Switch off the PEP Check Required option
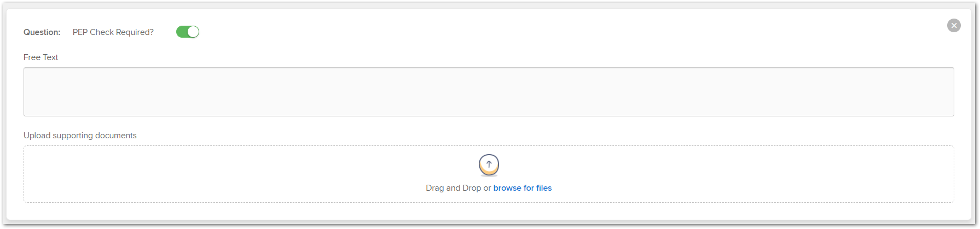Screen dimensions: 980x229 [x=188, y=32]
